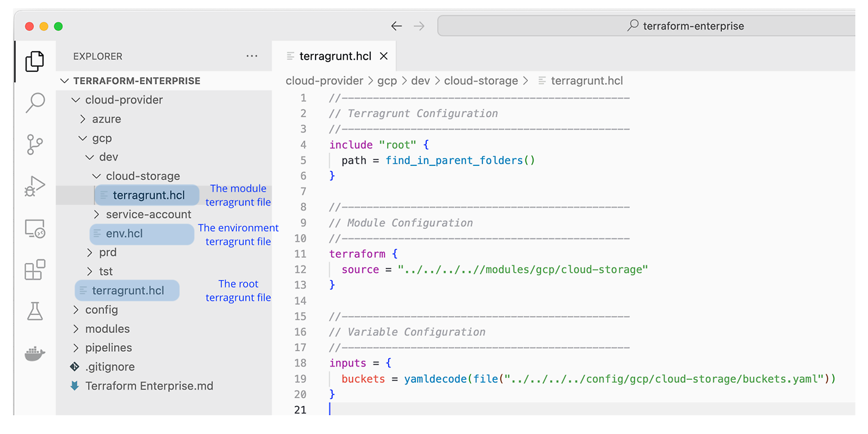The image size is (868, 434).
Task: Click the file icon in breadcrumb terragrunt.hcl
Action: [x=542, y=81]
